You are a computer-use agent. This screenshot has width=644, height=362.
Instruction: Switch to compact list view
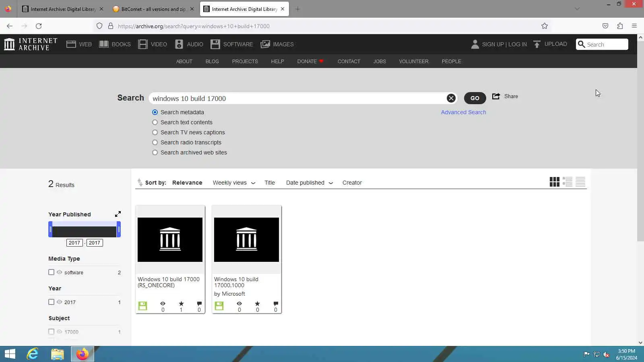point(580,182)
